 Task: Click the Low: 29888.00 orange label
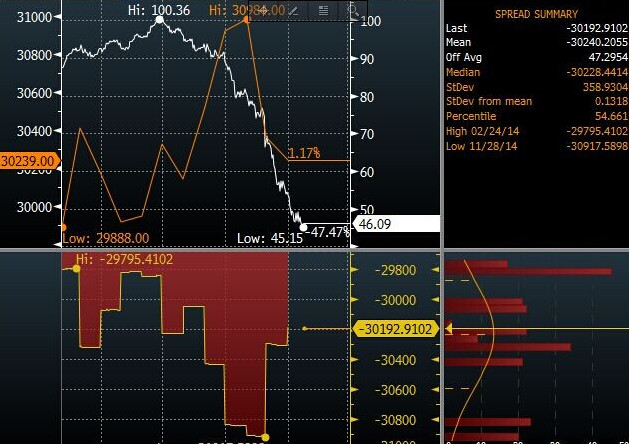[x=106, y=238]
